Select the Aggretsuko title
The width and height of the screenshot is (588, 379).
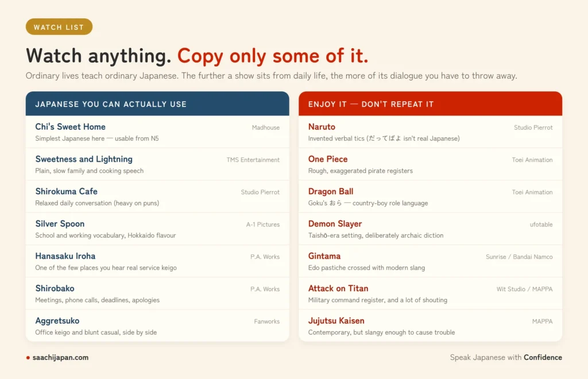tap(57, 321)
